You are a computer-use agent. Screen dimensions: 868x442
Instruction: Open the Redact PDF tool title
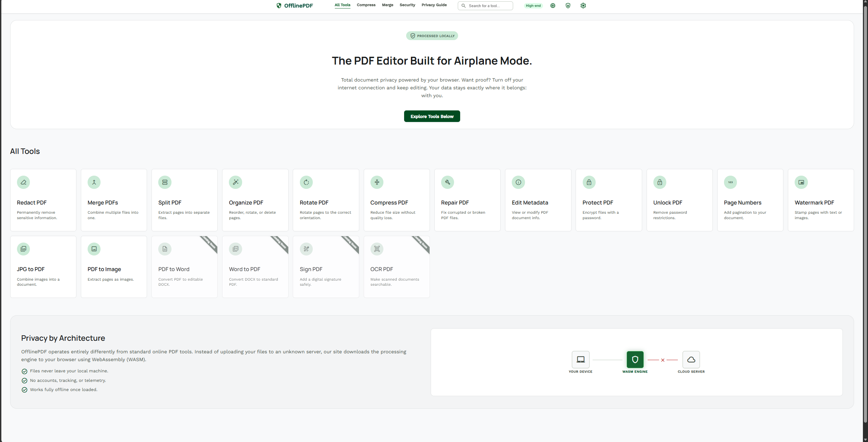tap(32, 202)
